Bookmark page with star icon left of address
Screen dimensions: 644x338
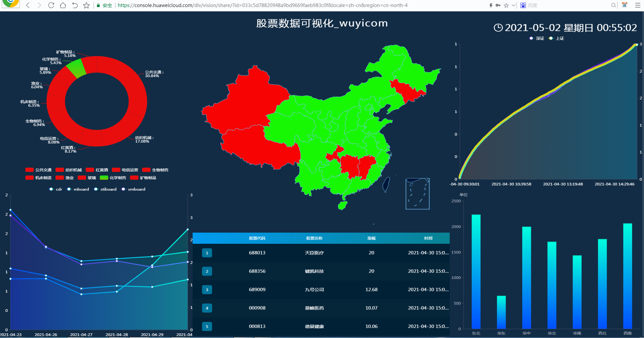[86, 5]
